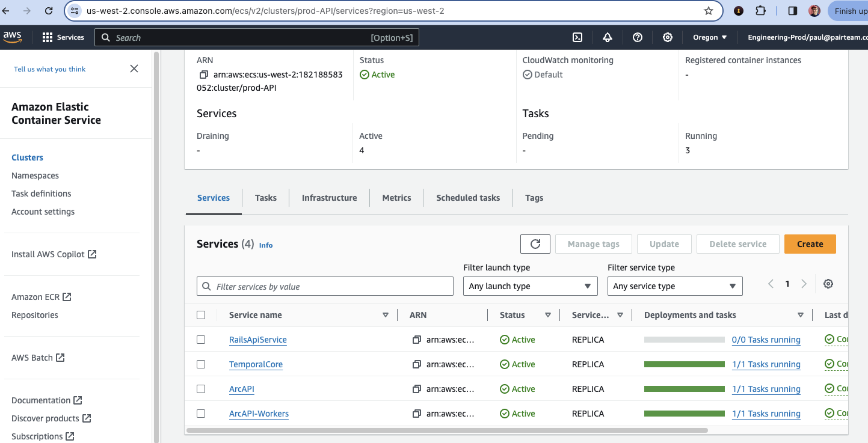Open the Filter service type dropdown

tap(675, 286)
